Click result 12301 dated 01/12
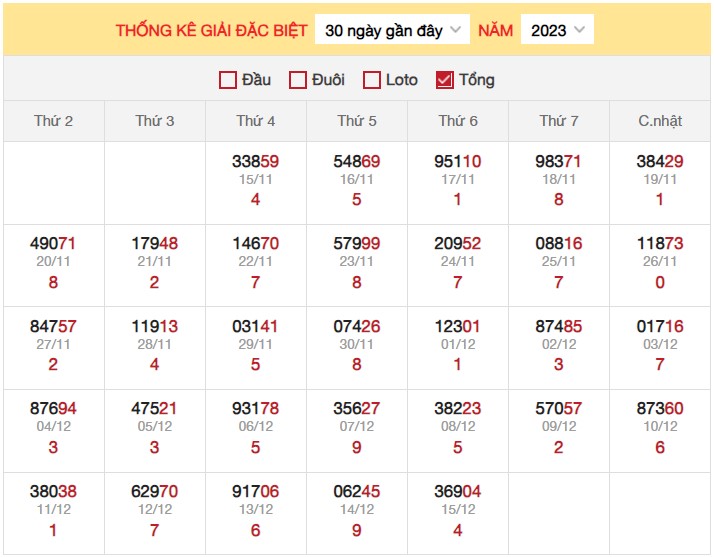Screen dimensions: 714x557 [458, 326]
